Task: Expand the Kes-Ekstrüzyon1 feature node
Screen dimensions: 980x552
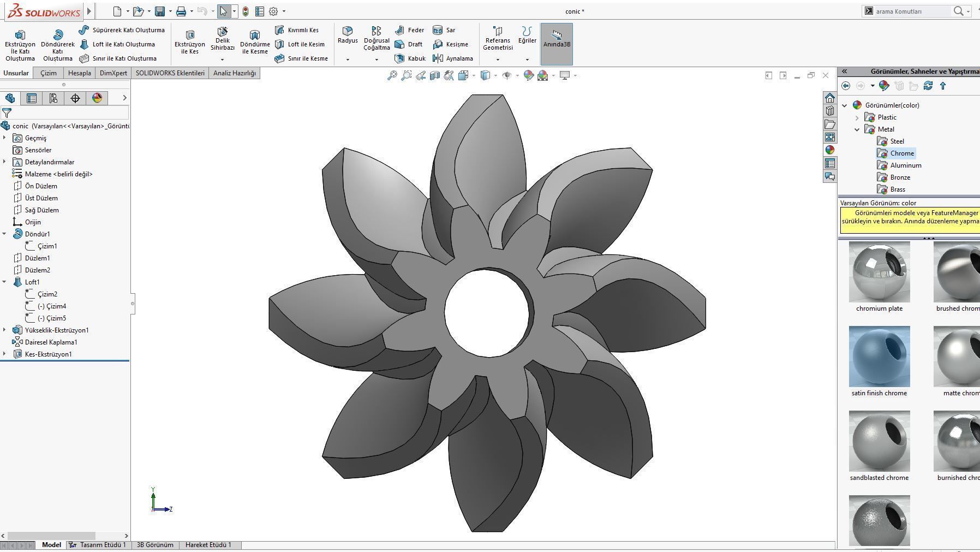Action: (x=4, y=354)
